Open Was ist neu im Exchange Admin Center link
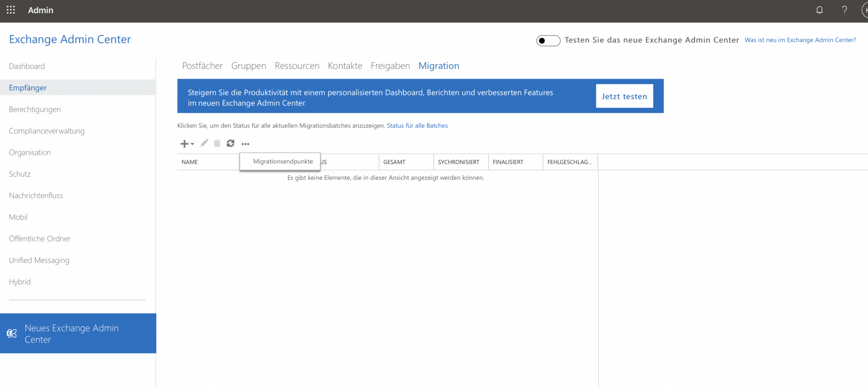 (800, 40)
